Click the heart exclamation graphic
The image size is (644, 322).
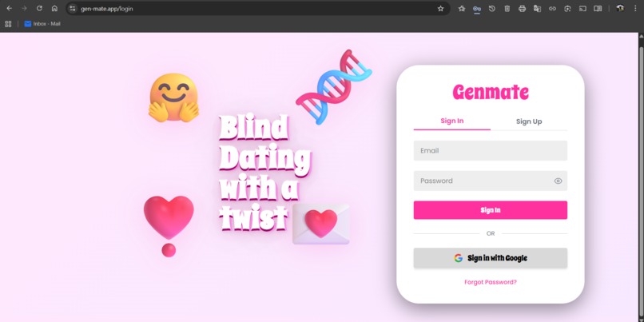pyautogui.click(x=169, y=226)
